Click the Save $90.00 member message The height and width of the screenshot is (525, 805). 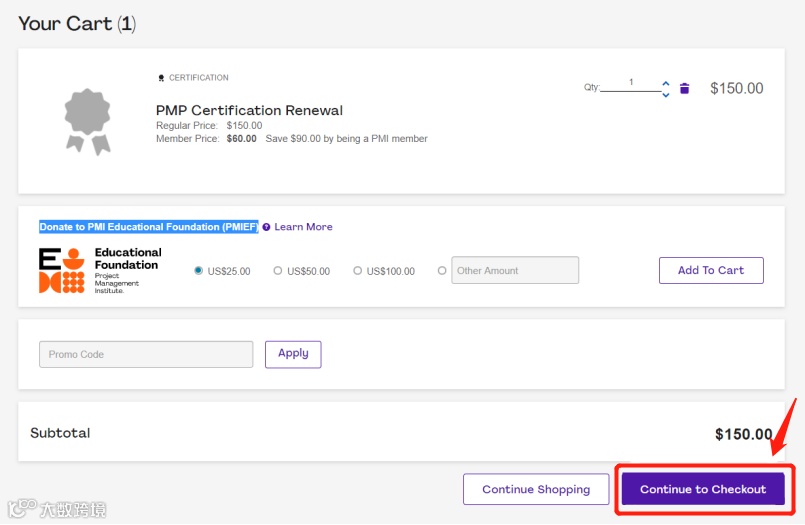pos(346,139)
